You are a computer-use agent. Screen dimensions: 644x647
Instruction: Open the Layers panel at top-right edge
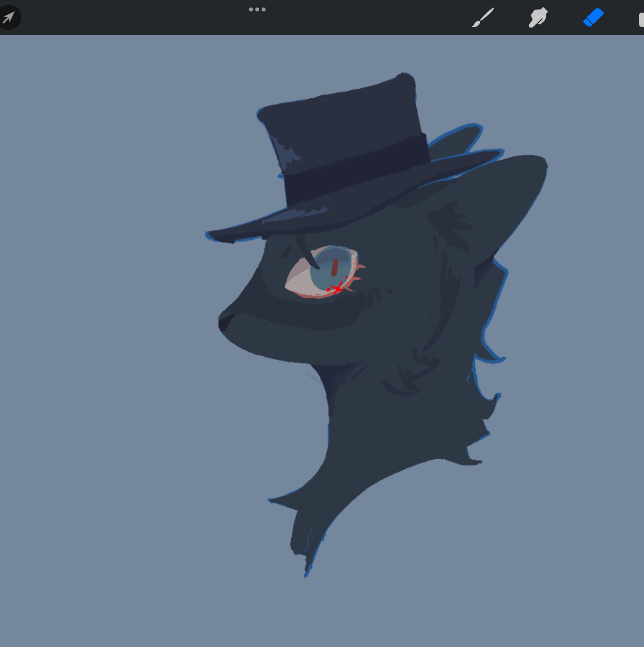pyautogui.click(x=641, y=19)
